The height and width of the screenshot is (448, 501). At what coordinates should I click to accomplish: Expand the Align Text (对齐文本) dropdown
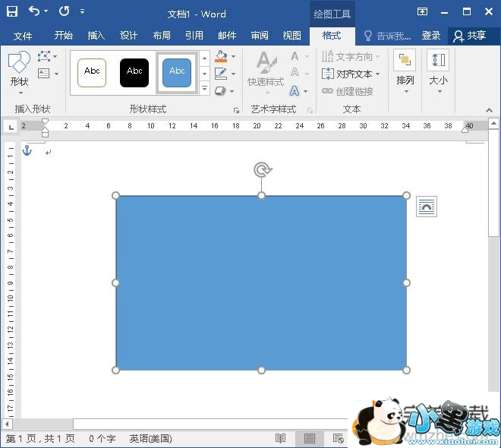point(377,74)
